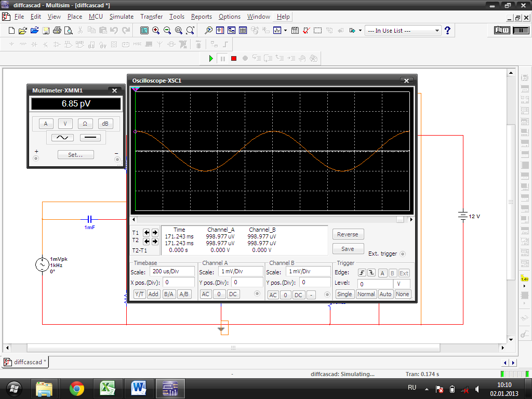Select voltmeter mode V on multimeter

coord(65,124)
